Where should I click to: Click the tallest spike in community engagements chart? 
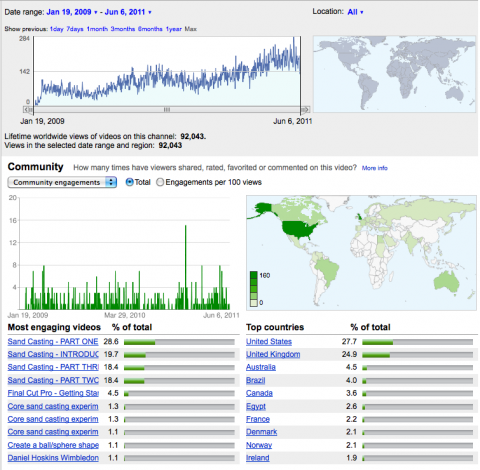point(186,267)
